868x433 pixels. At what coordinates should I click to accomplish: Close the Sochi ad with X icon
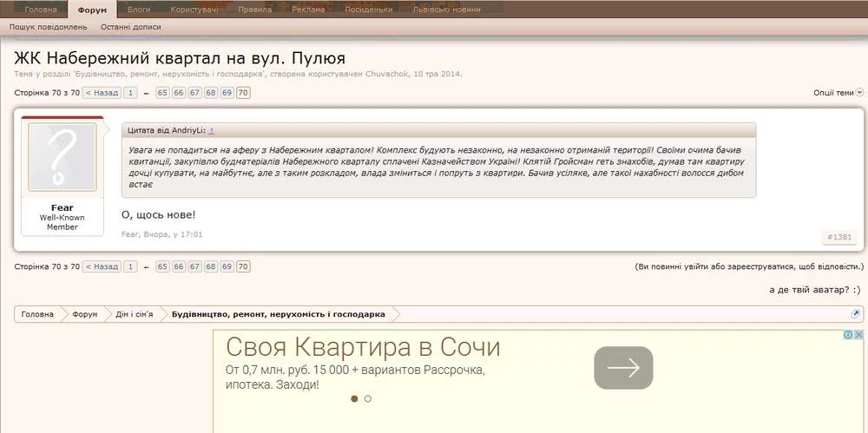859,335
